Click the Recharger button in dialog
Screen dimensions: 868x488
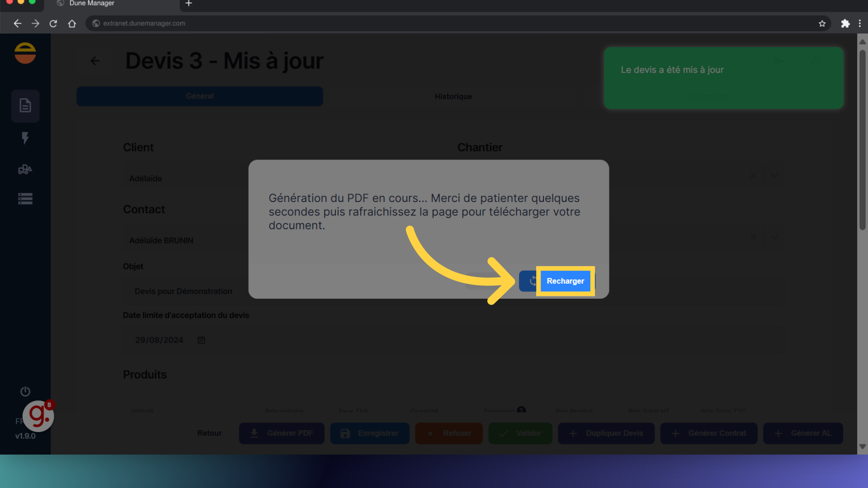(565, 281)
